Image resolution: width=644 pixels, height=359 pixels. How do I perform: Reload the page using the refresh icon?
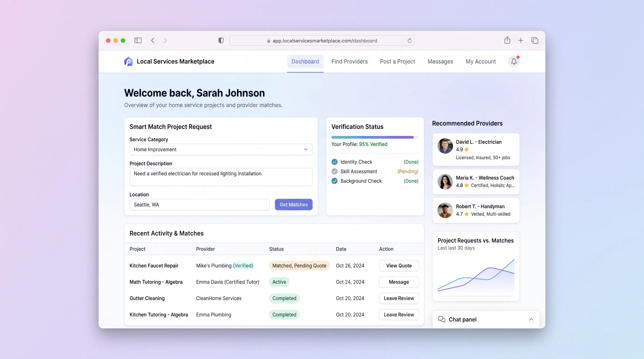coord(410,40)
